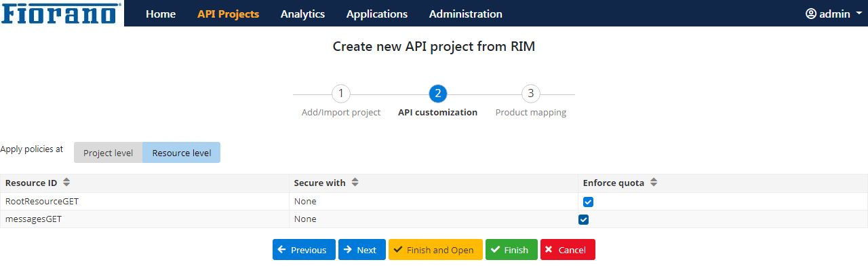The height and width of the screenshot is (277, 868).
Task: Open the Administration menu
Action: coord(466,14)
